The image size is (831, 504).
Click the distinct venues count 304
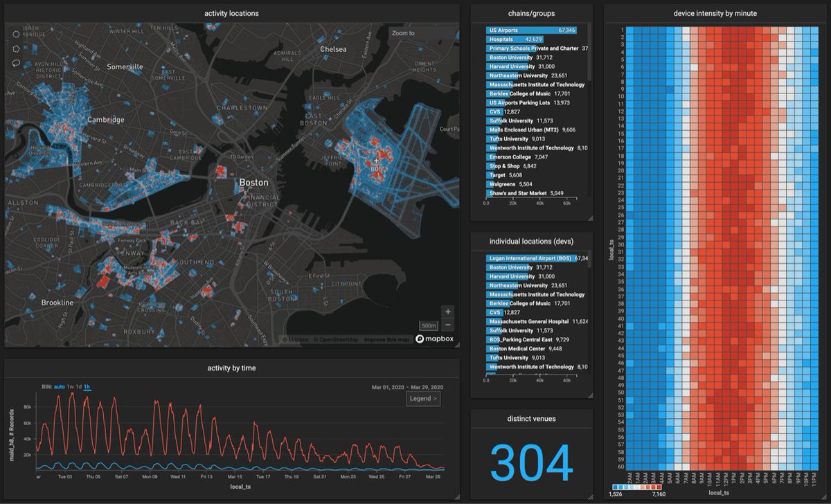(x=532, y=462)
